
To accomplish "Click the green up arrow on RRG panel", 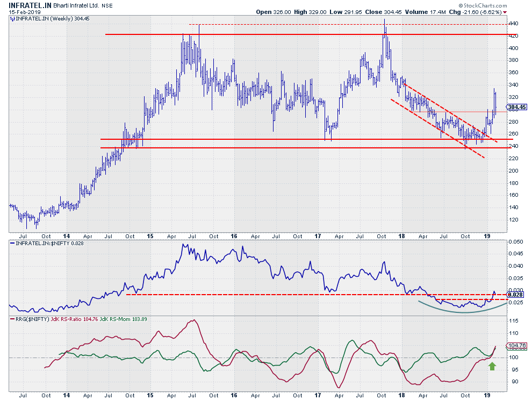I will (x=491, y=366).
